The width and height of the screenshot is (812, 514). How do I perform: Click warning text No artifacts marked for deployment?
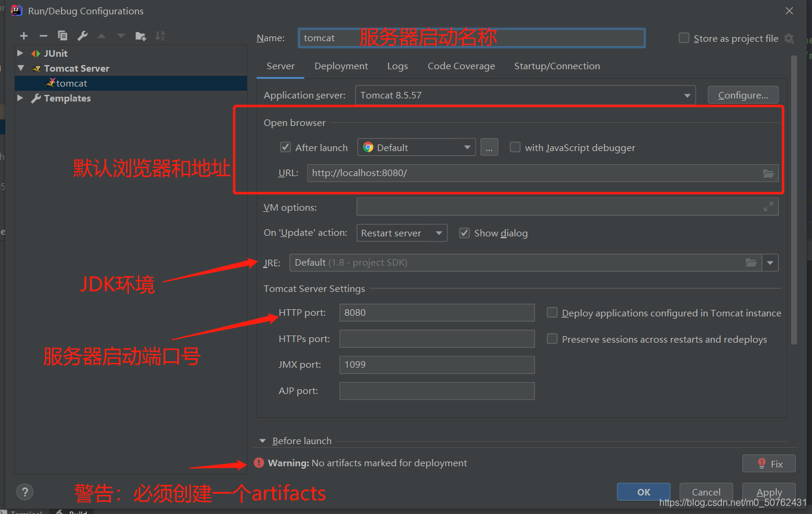tap(390, 463)
